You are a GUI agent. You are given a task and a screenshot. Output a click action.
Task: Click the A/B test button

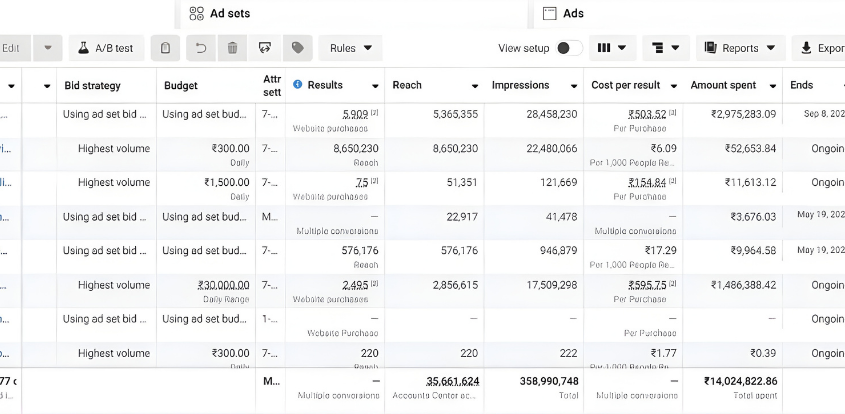(106, 48)
